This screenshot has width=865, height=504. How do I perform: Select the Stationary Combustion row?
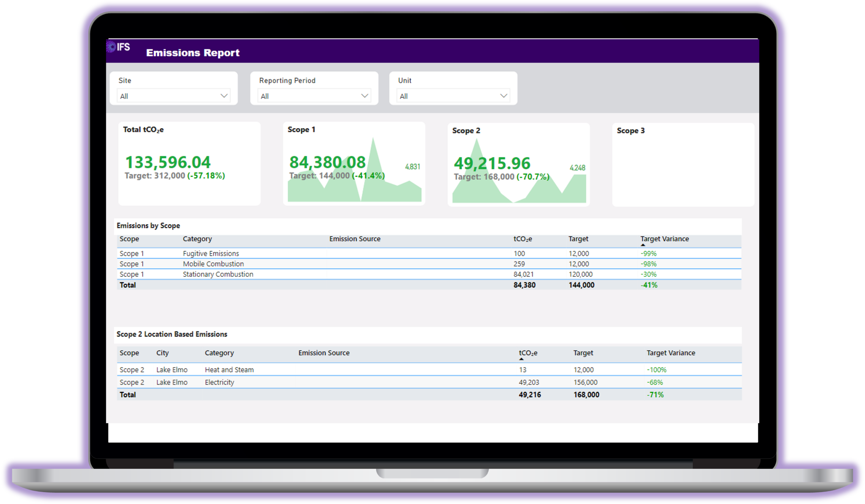pyautogui.click(x=218, y=274)
